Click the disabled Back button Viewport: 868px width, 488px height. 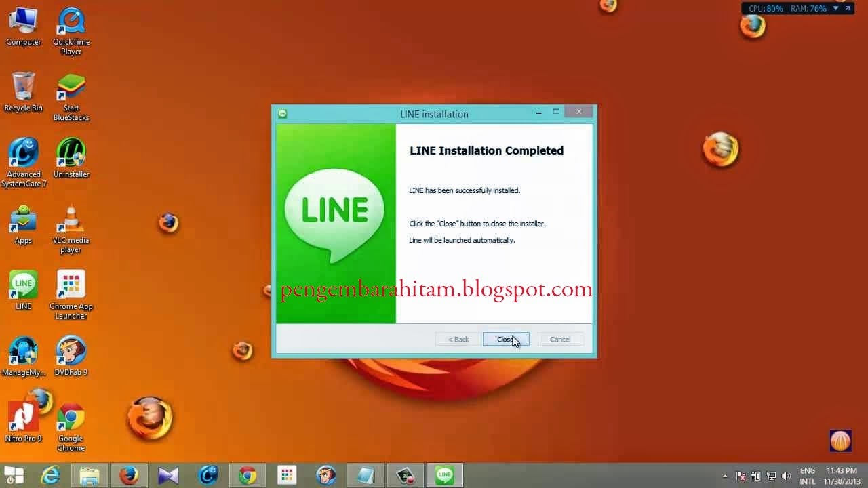pos(458,340)
